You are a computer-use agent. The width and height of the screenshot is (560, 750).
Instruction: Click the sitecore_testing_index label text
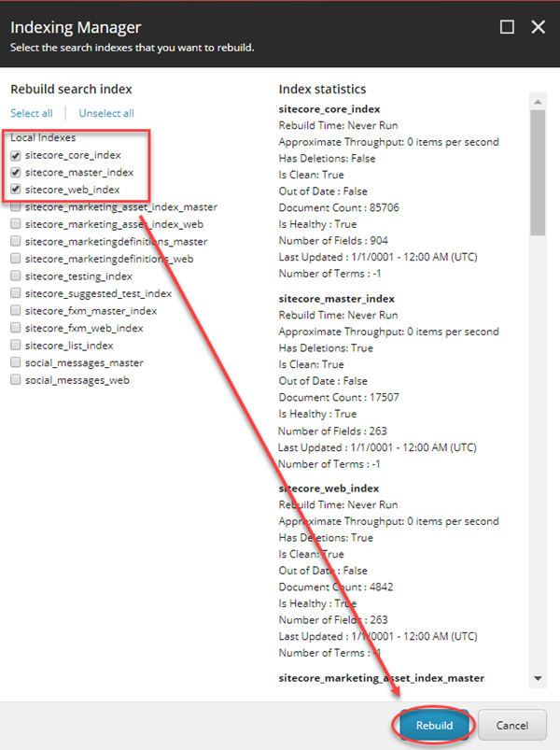point(78,276)
